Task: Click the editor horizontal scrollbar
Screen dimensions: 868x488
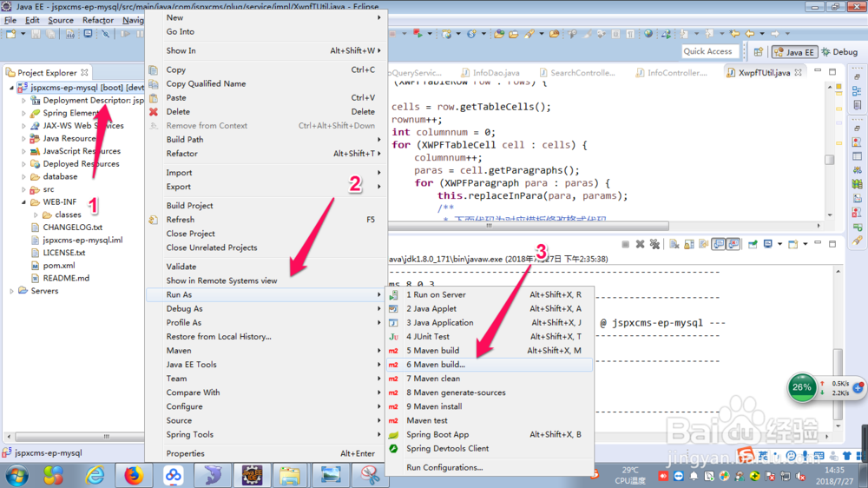Action: click(x=529, y=226)
